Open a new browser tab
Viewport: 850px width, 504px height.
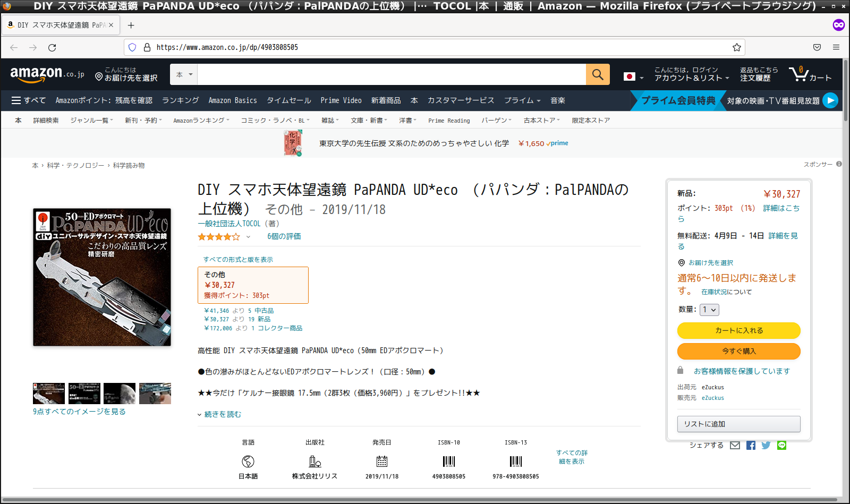131,25
